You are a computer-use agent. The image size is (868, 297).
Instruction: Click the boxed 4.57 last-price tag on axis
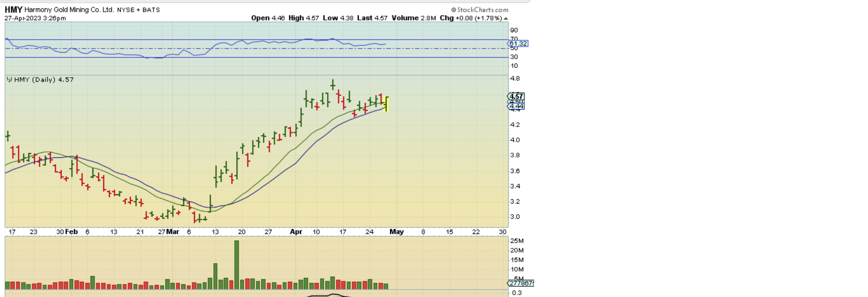click(x=516, y=96)
